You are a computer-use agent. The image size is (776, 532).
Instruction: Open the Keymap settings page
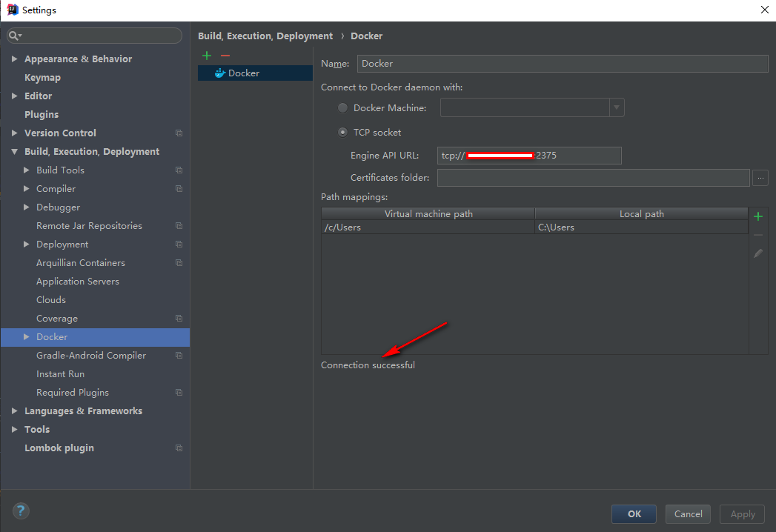[x=42, y=78]
